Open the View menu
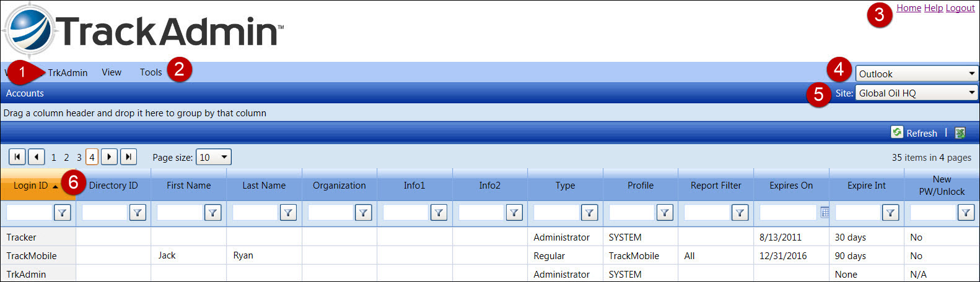Viewport: 980px width, 282px height. (112, 72)
